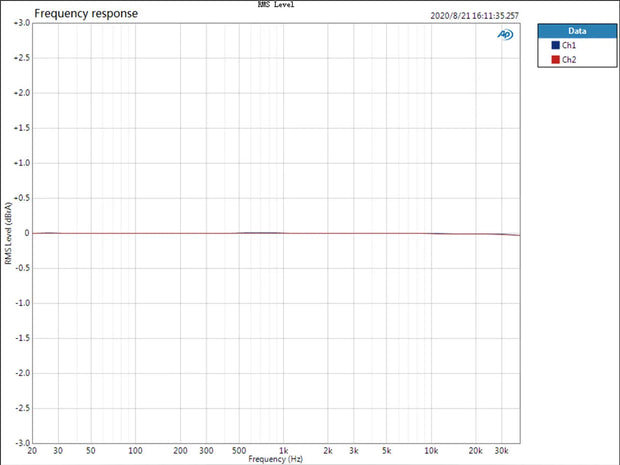The width and height of the screenshot is (620, 465).
Task: Click the RMS Level heading at the top
Action: point(275,5)
